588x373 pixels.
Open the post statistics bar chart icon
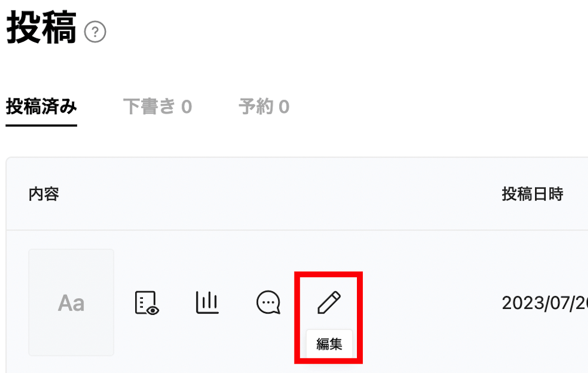click(207, 302)
